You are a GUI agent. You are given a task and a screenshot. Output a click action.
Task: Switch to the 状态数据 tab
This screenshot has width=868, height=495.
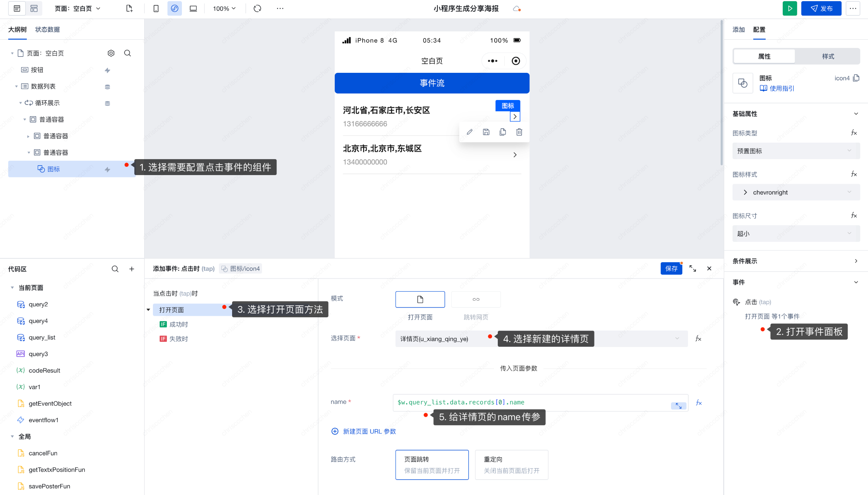tap(47, 29)
